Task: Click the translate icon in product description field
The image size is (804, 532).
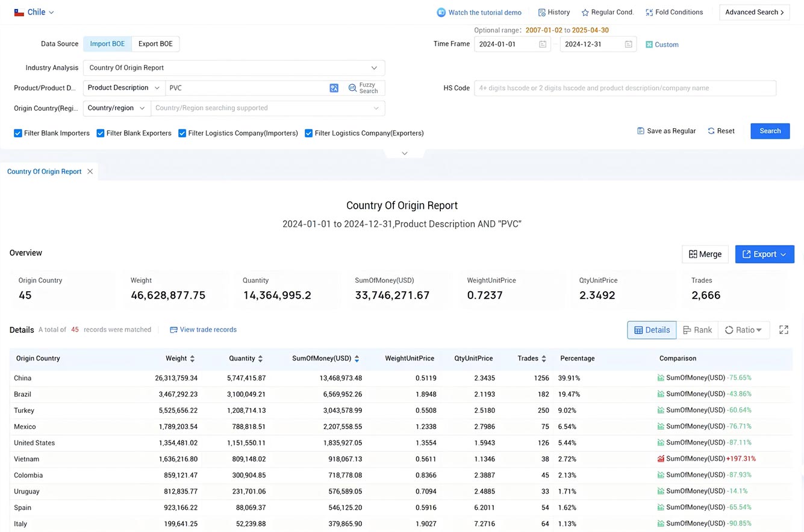Action: click(334, 88)
